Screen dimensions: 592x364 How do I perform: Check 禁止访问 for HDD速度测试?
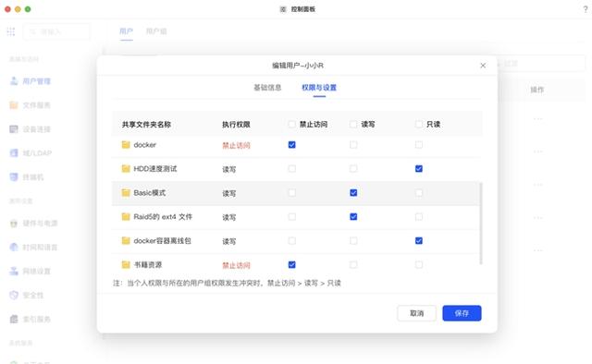point(292,169)
